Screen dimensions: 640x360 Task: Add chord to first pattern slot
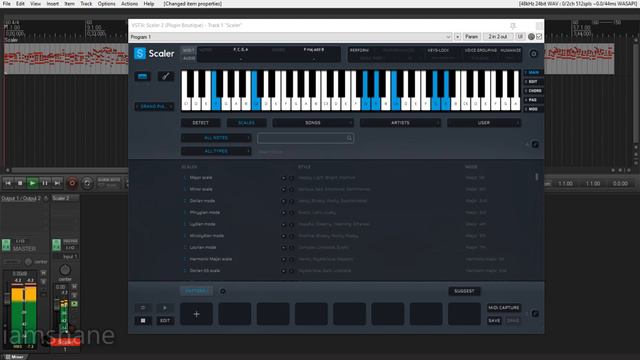pyautogui.click(x=196, y=314)
